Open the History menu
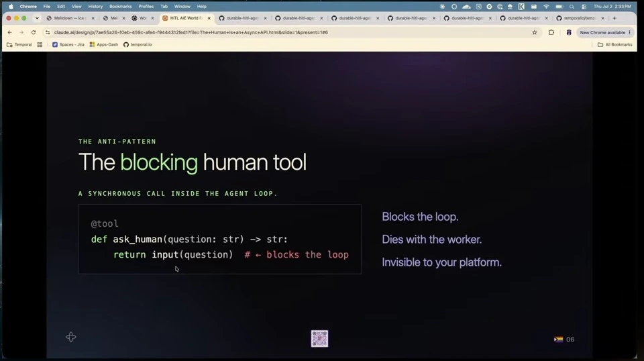The width and height of the screenshot is (644, 361). tap(95, 7)
